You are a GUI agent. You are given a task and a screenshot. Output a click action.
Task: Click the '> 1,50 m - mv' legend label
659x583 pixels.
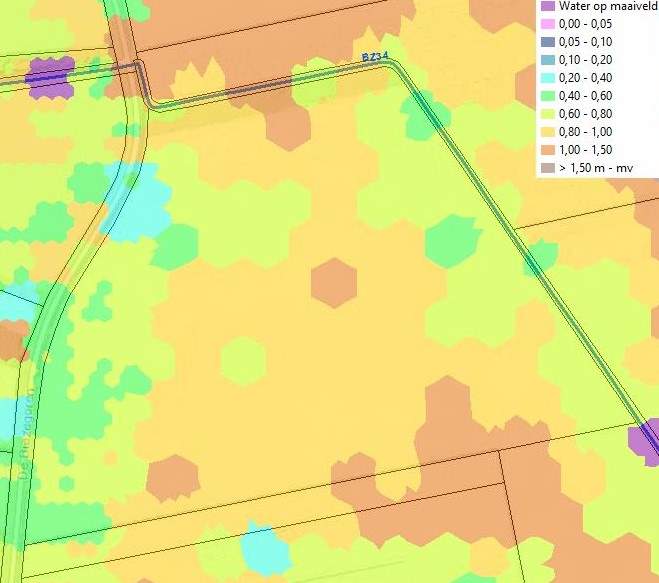596,168
